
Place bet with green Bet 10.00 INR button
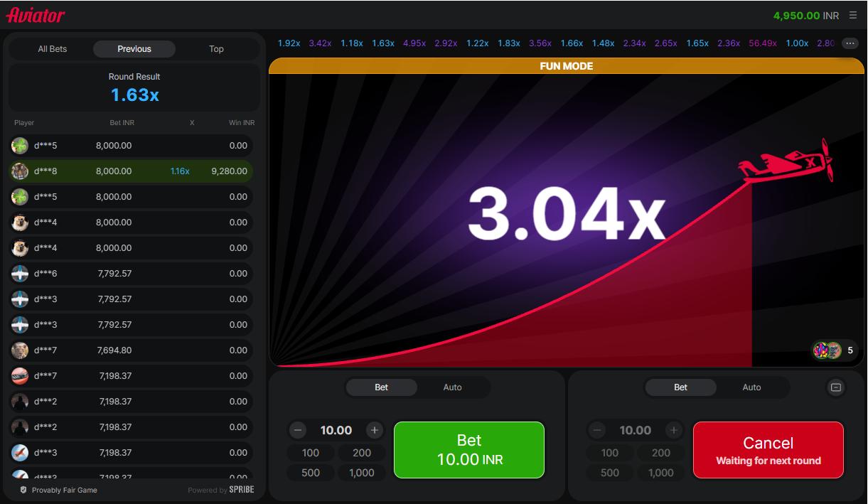[x=468, y=449]
